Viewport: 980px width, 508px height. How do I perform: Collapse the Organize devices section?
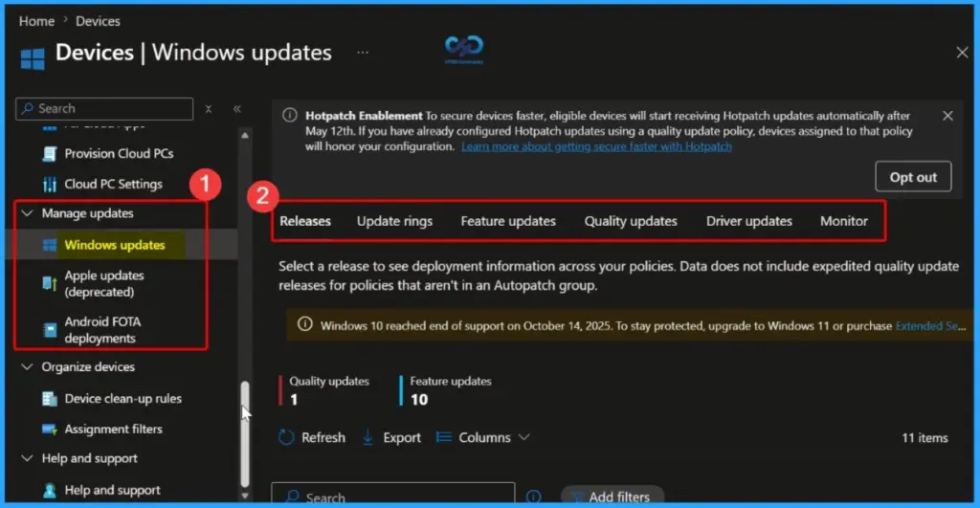pyautogui.click(x=27, y=366)
